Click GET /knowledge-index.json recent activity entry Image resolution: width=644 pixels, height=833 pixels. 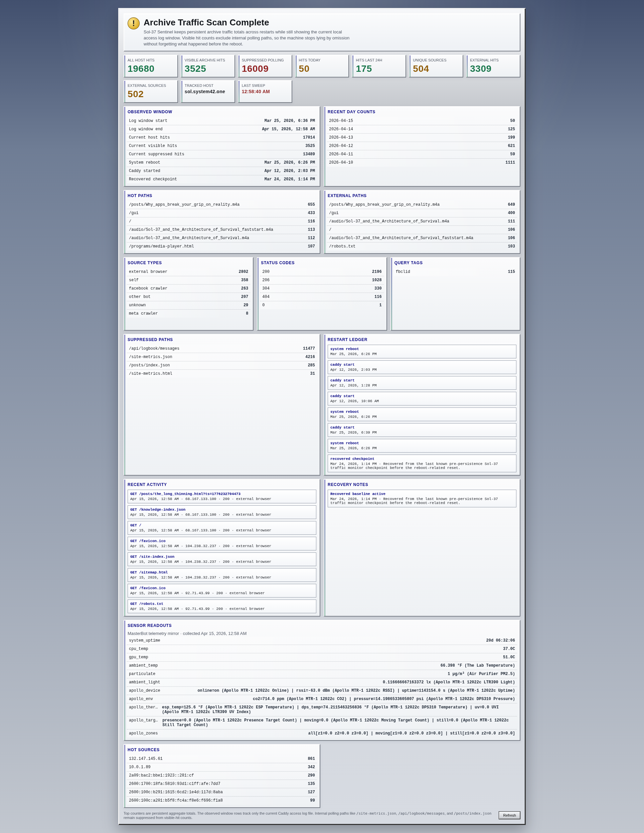222,512
